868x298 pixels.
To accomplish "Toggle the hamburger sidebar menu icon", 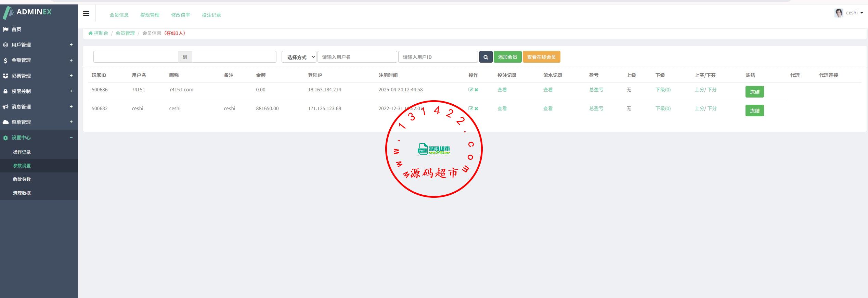I will coord(86,13).
